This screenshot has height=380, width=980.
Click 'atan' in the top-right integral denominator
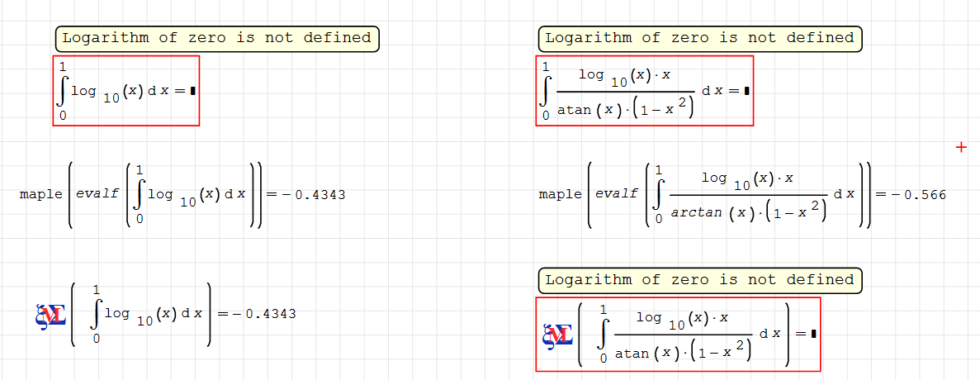tap(574, 110)
